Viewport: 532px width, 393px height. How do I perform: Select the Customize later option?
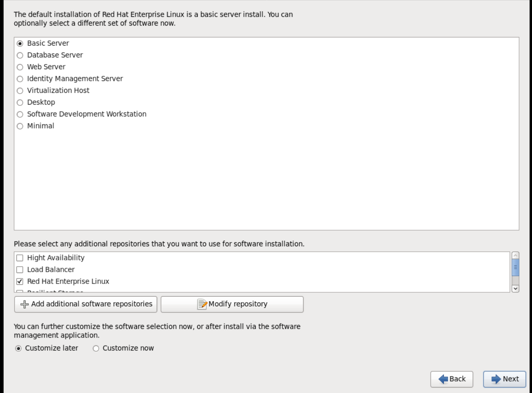click(x=19, y=349)
